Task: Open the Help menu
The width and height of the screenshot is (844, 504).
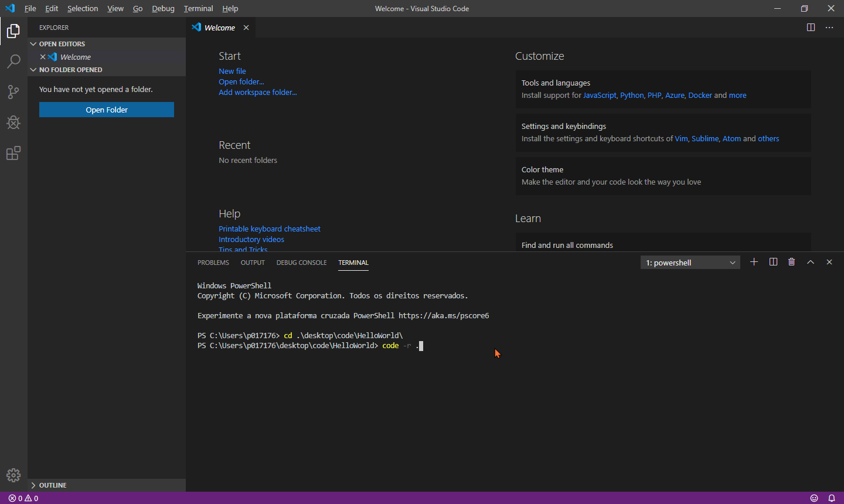Action: [x=230, y=8]
